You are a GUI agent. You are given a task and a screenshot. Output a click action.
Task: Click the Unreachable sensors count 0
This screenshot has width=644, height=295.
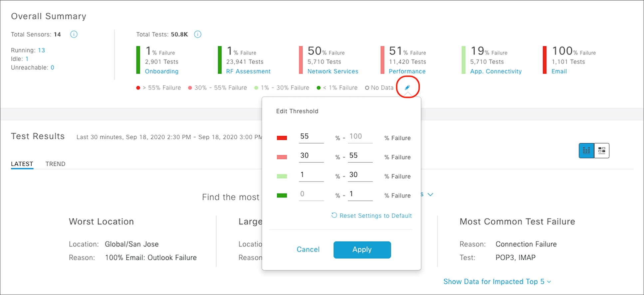pos(52,68)
